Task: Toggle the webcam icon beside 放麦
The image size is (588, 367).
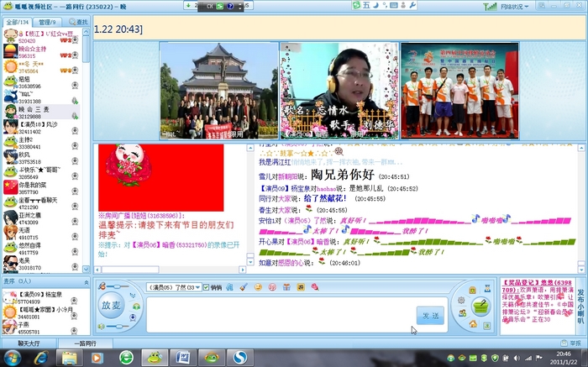Action: coord(133,317)
